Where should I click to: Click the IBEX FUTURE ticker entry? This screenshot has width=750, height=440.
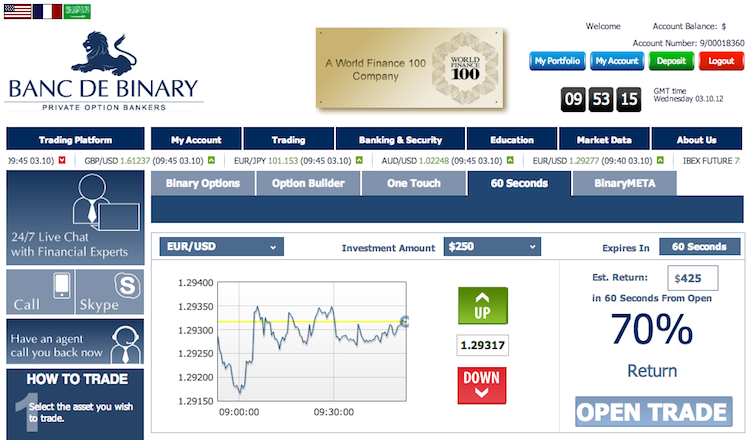tap(711, 161)
